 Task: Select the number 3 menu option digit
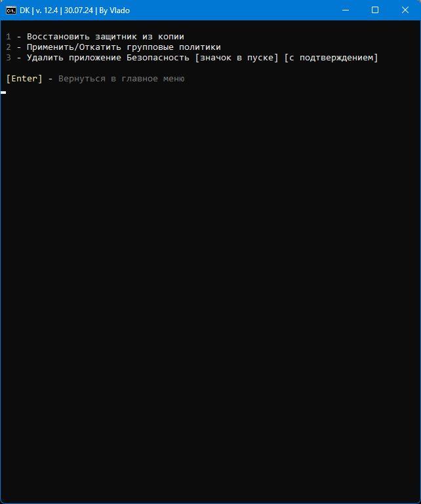point(9,58)
